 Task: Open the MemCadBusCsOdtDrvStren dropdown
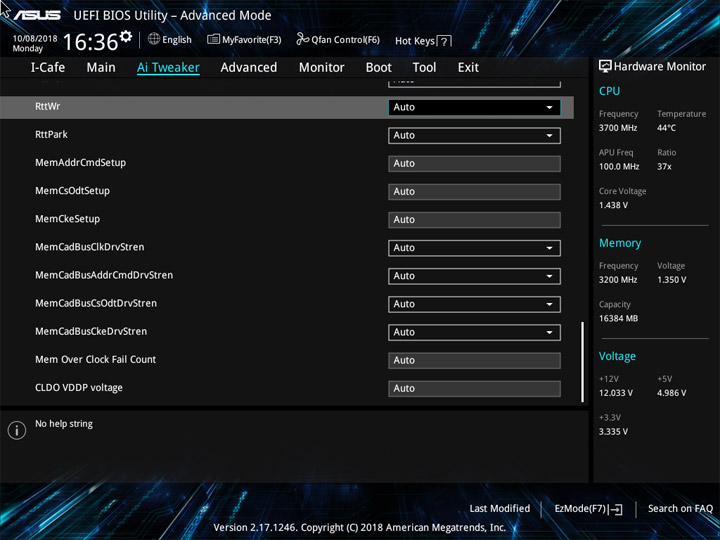tap(474, 304)
